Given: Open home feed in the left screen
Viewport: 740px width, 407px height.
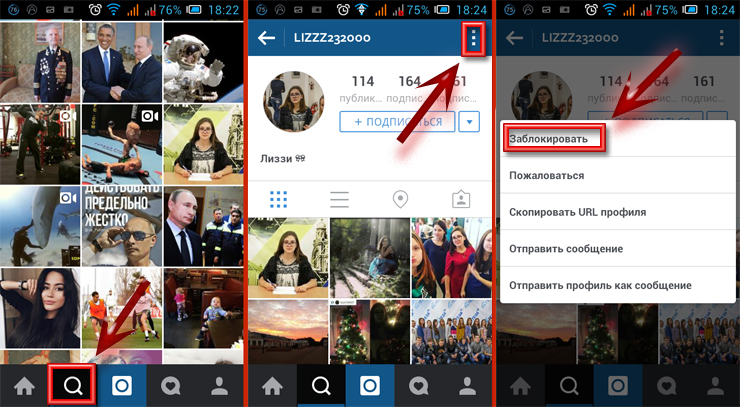Looking at the screenshot, I should point(25,386).
